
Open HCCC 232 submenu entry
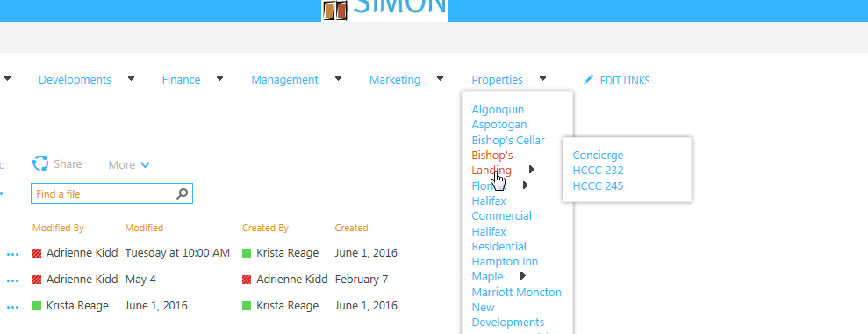tap(598, 171)
